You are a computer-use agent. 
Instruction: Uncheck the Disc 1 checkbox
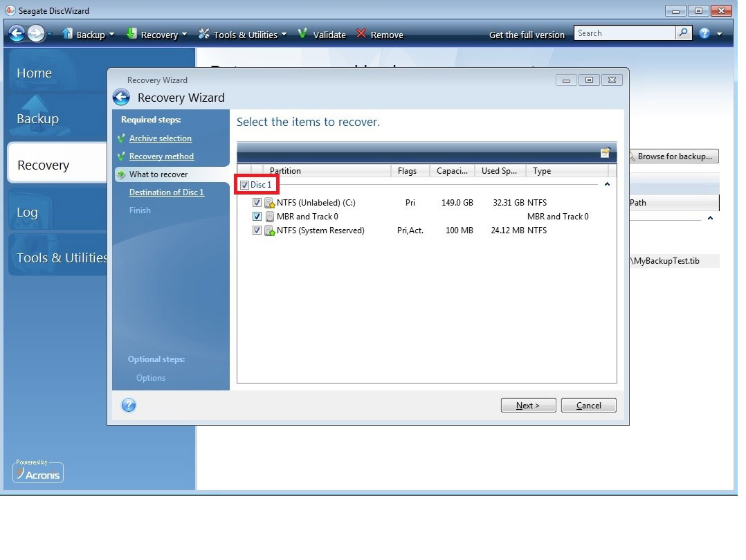pos(244,185)
